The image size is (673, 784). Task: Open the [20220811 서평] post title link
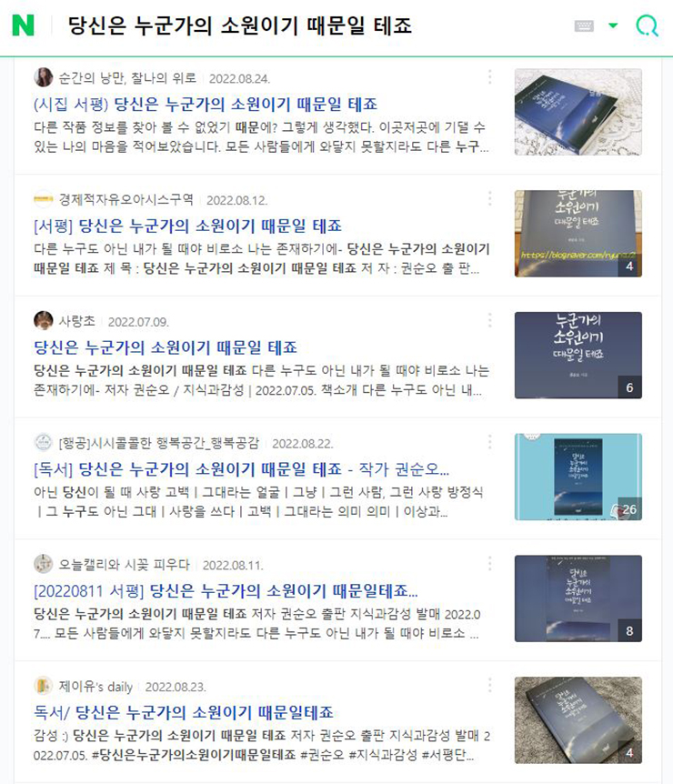[226, 591]
